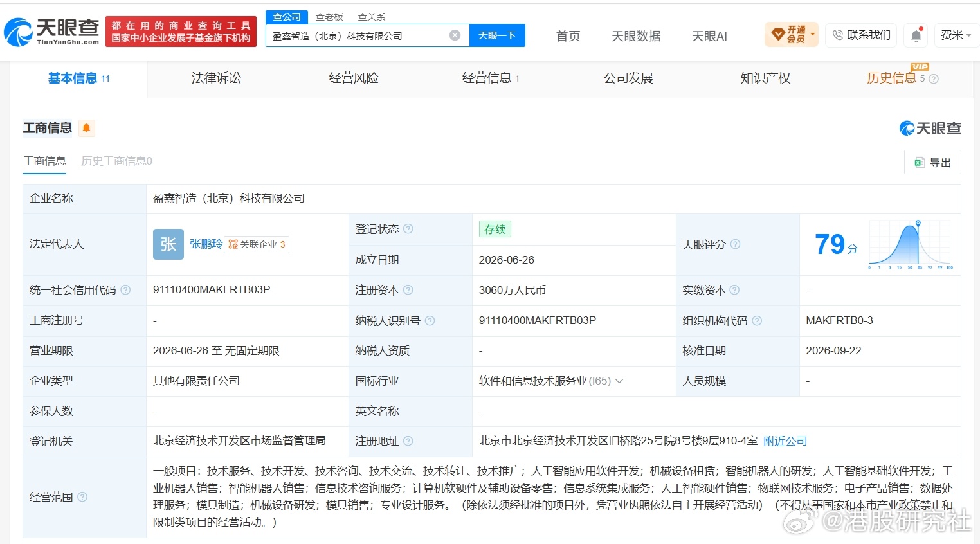The width and height of the screenshot is (980, 544).
Task: Click the help icon next to 组织机构代码
Action: 757,320
